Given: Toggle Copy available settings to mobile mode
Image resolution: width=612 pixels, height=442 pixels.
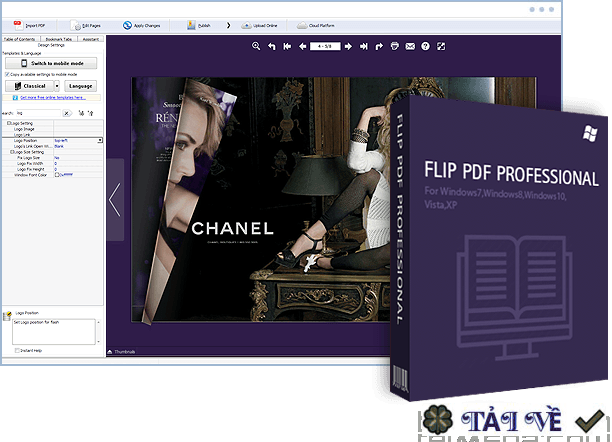Looking at the screenshot, I should [x=7, y=74].
